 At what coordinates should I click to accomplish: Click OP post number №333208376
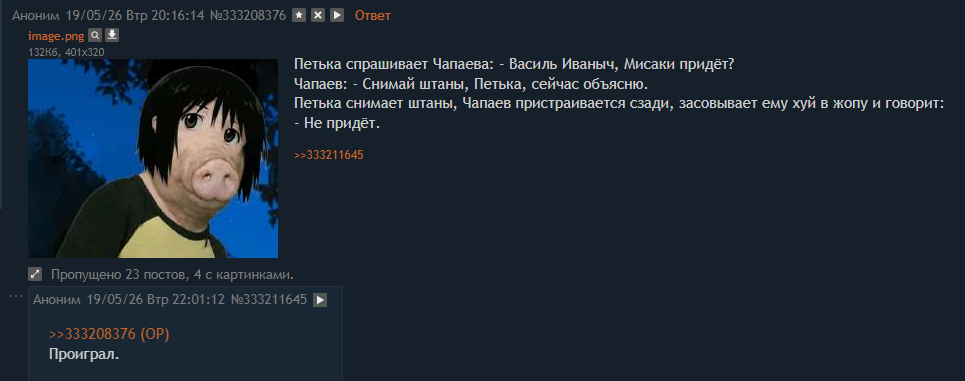coord(248,16)
